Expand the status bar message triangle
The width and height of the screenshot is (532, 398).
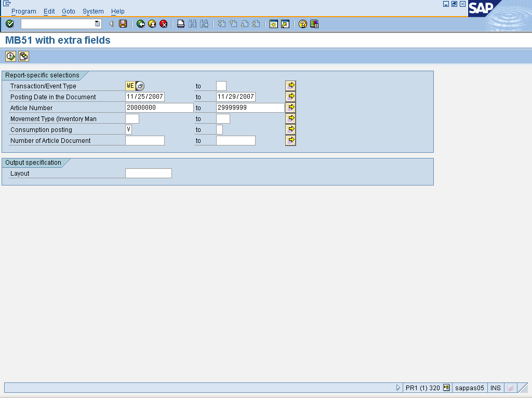point(398,388)
